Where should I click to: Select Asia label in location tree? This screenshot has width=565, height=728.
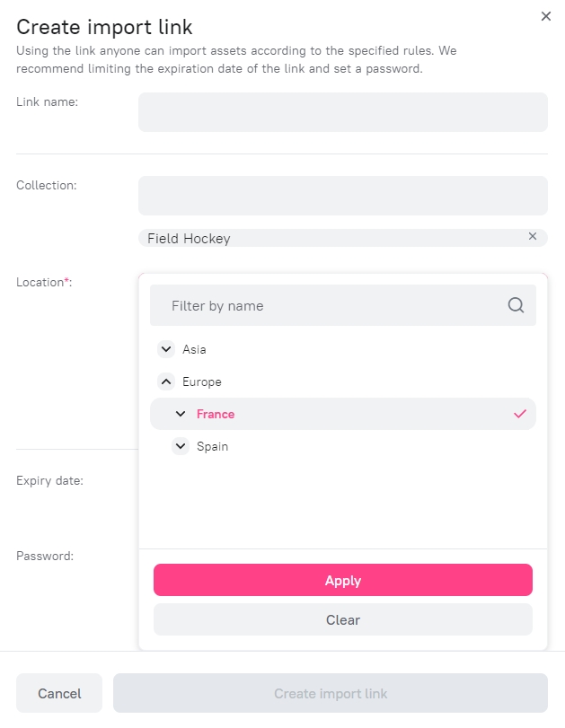pos(194,349)
